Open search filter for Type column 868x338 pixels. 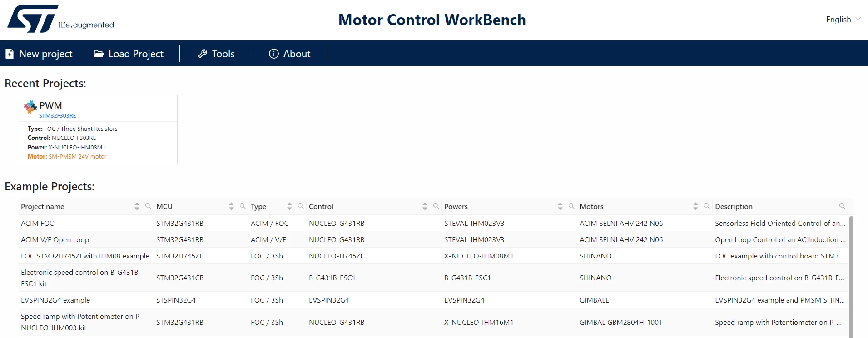[x=301, y=206]
